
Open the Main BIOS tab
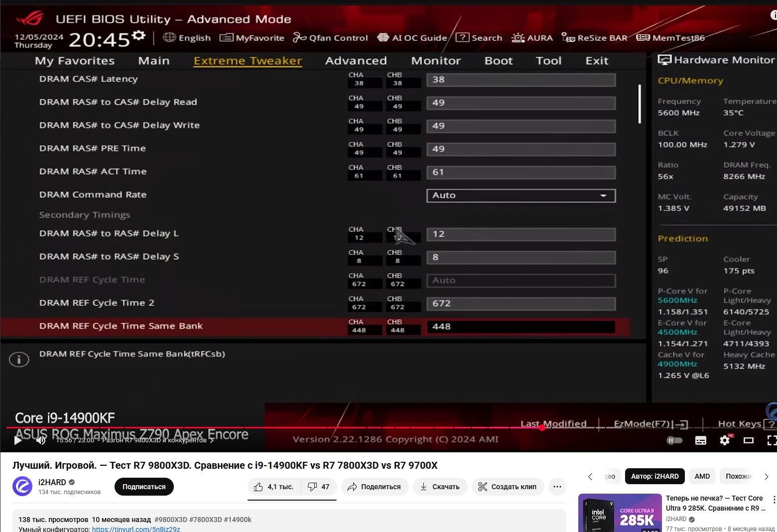154,61
